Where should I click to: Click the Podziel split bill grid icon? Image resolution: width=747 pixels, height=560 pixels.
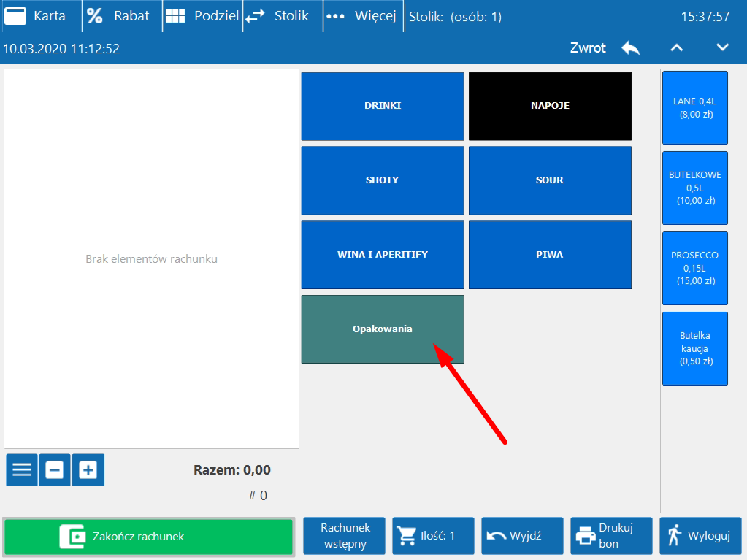point(175,16)
